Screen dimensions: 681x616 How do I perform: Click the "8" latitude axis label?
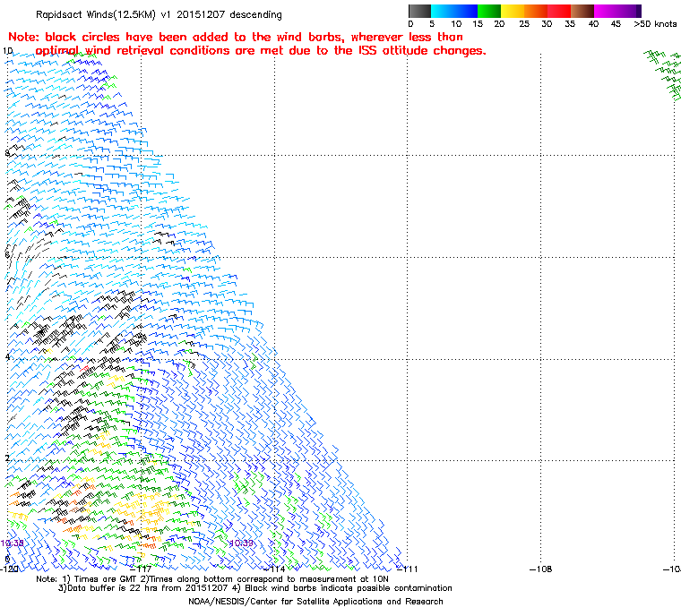tap(7, 153)
